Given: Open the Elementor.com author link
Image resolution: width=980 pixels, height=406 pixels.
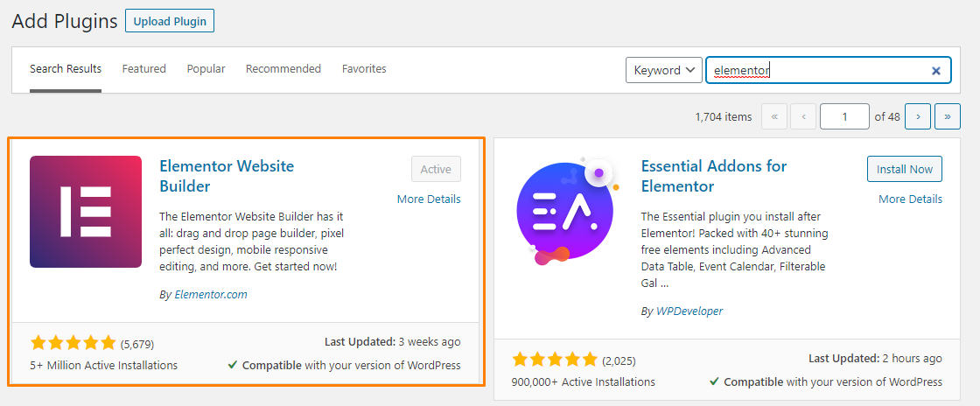Looking at the screenshot, I should click(211, 294).
